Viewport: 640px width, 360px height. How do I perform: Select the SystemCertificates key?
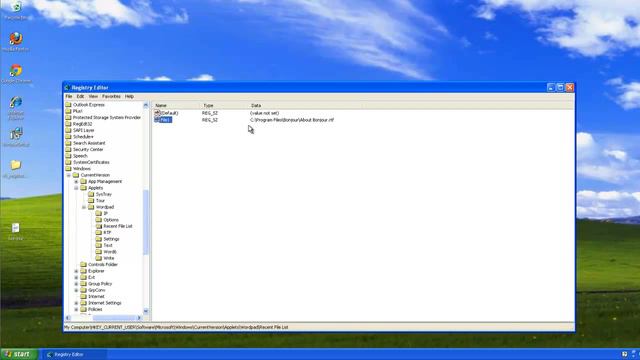tap(91, 162)
